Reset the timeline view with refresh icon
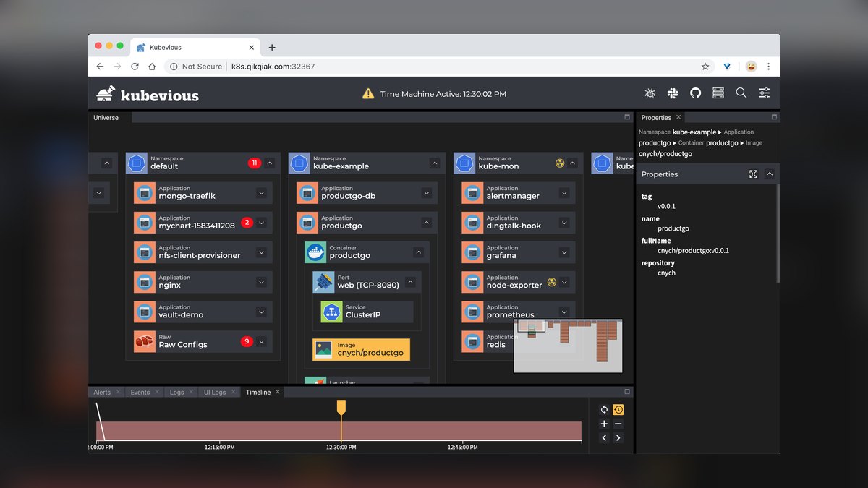The image size is (868, 488). coord(605,410)
